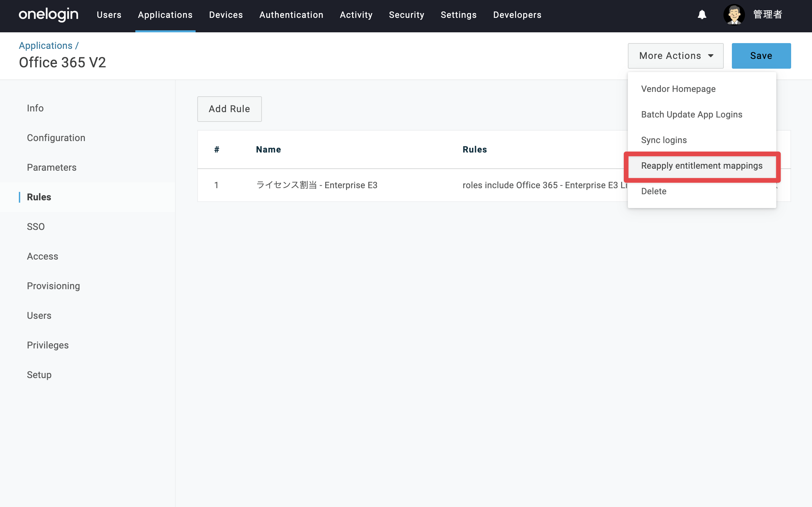Image resolution: width=812 pixels, height=507 pixels.
Task: Go to the Provisioning tab
Action: (x=54, y=286)
